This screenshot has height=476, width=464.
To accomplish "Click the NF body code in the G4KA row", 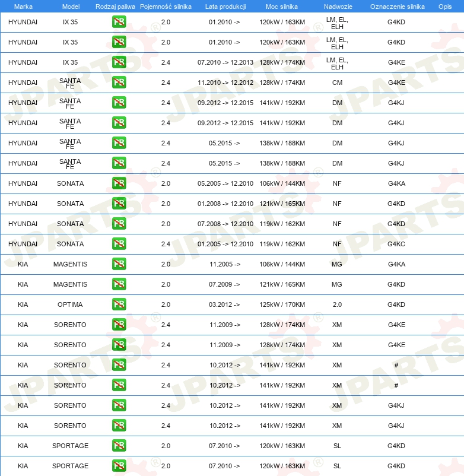I will pyautogui.click(x=337, y=183).
